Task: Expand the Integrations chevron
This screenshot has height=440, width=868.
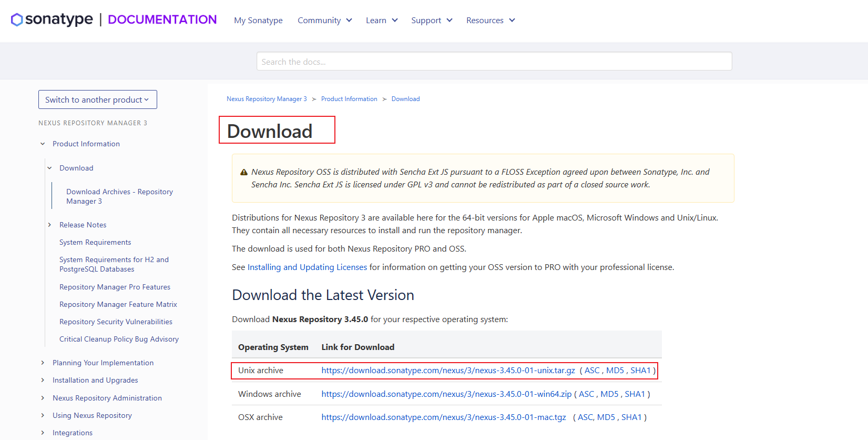Action: (43, 433)
